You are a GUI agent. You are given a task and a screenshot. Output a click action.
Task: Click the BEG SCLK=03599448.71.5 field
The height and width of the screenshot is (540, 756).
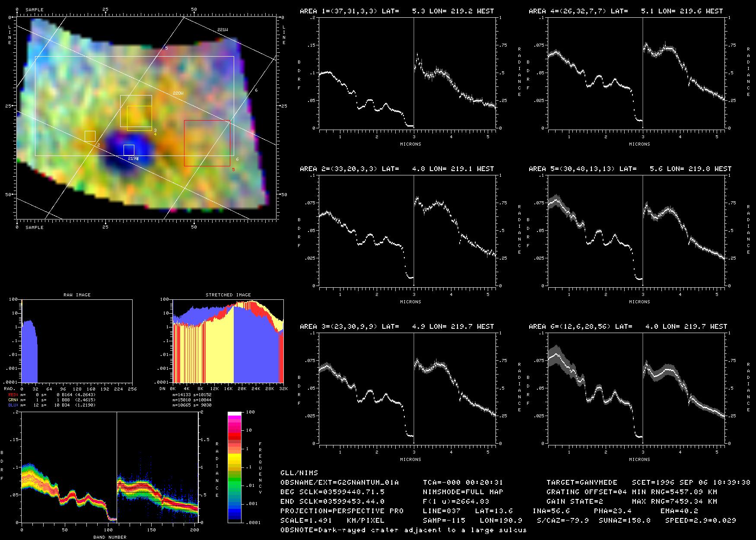tap(332, 492)
